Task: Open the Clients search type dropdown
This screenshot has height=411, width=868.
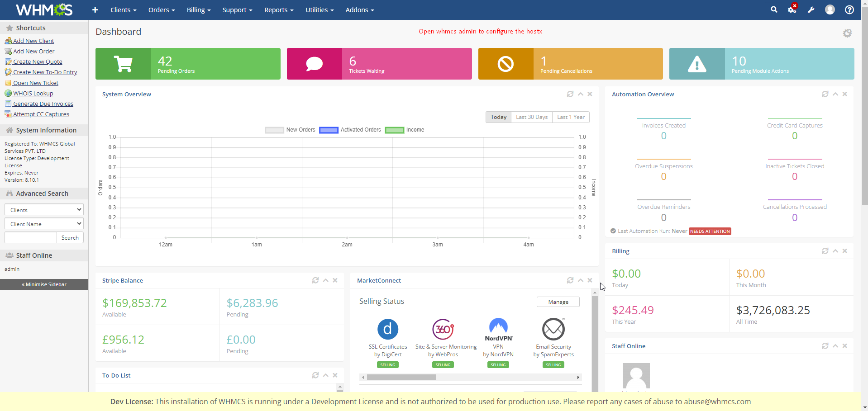Action: pos(44,210)
